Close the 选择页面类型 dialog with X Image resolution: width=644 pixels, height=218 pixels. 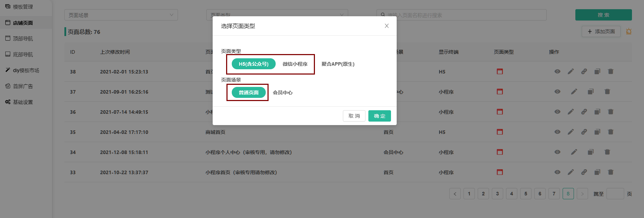click(x=386, y=26)
